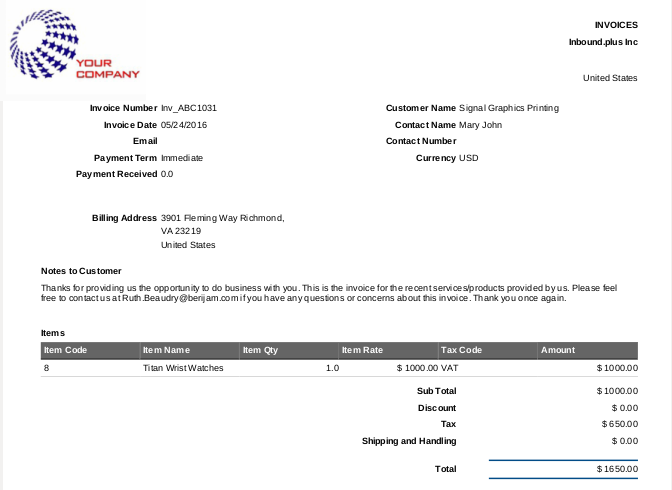Select the Tax Code column header

462,350
